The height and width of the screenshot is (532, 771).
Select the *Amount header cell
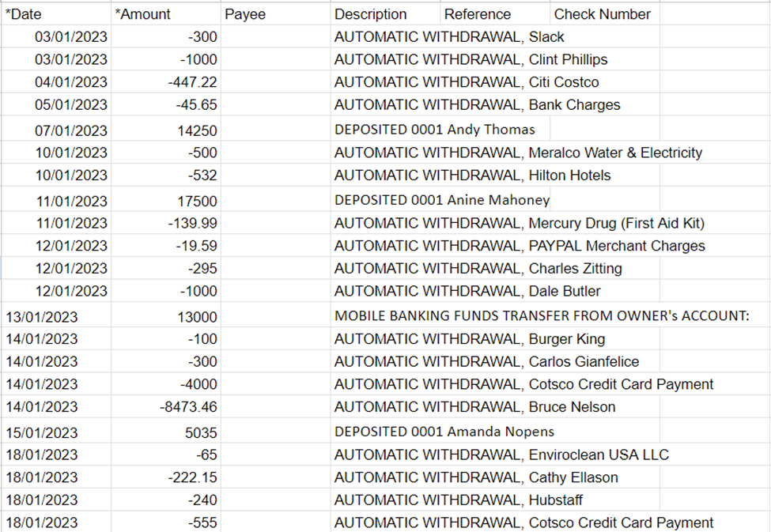click(x=165, y=14)
